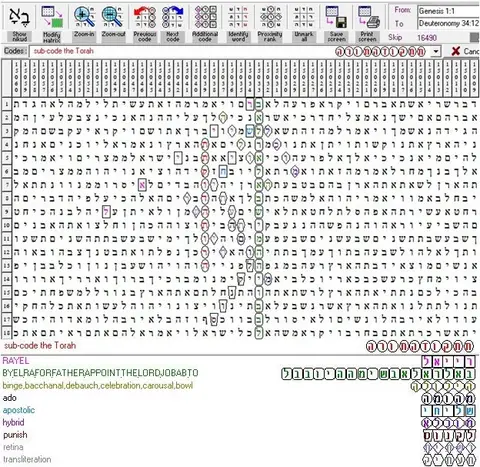Select the 'ado' term in the list
Image resolution: width=480 pixels, height=467 pixels.
click(x=9, y=398)
